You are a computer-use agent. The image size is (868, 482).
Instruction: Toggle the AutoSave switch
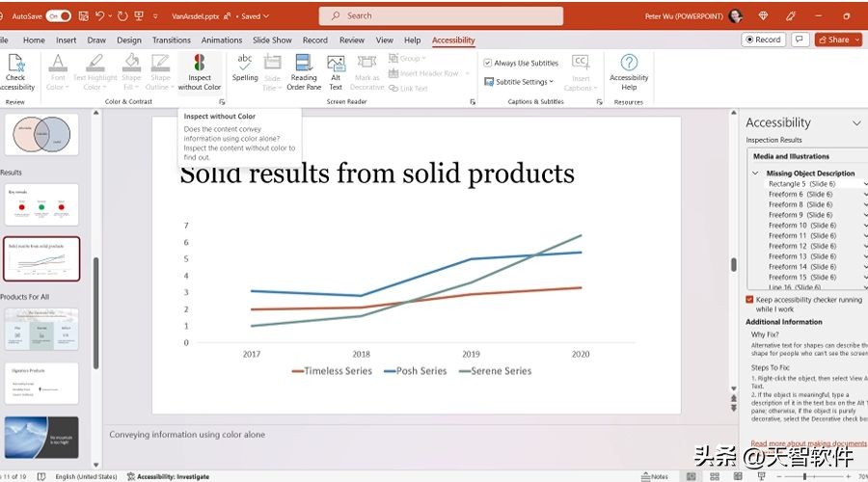59,16
